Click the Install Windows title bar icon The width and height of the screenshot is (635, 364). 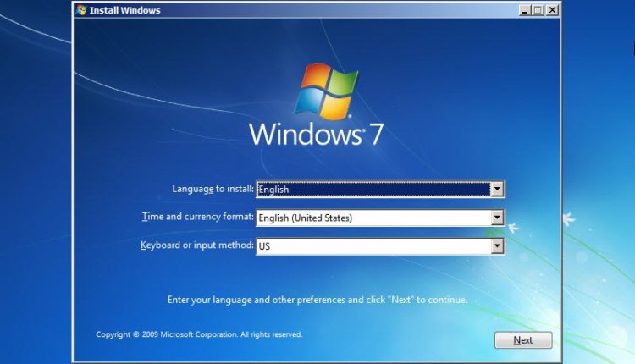click(81, 10)
